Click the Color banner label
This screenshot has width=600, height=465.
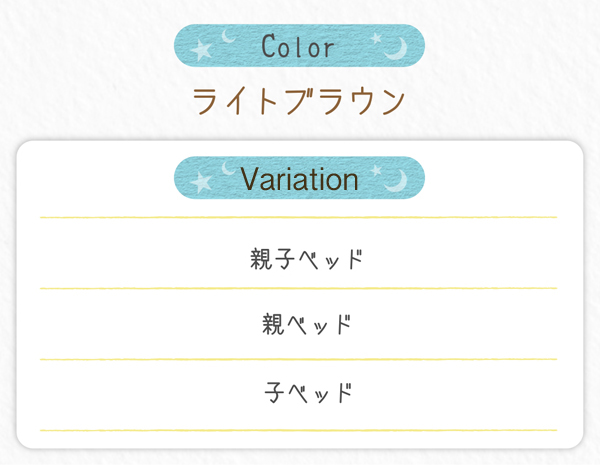[299, 46]
